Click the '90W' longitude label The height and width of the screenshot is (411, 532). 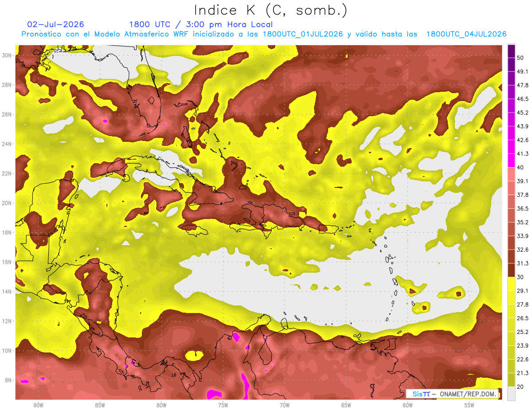38,406
